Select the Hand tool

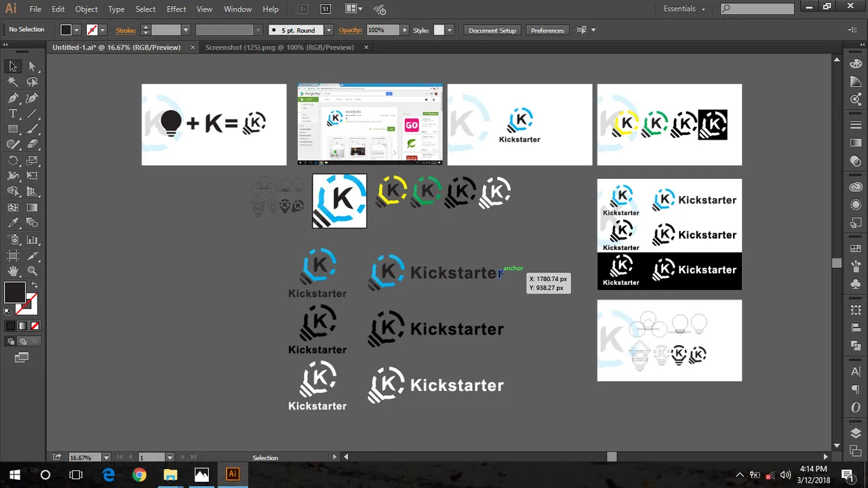coord(13,271)
